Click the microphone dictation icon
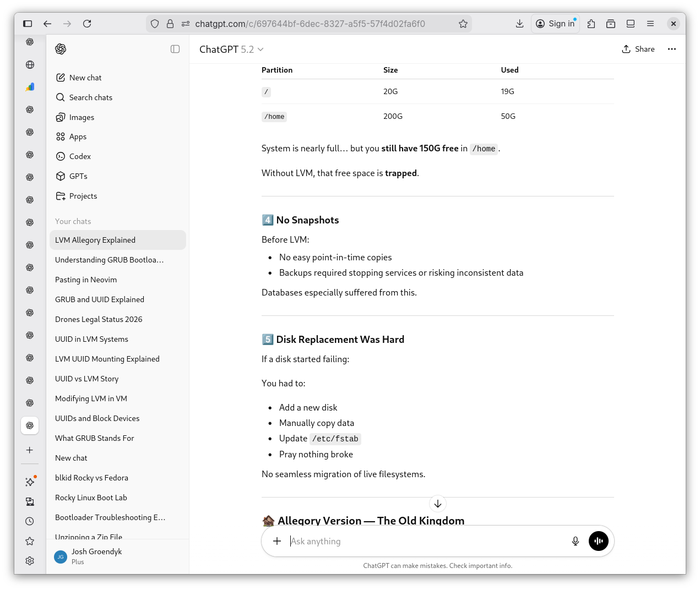 [575, 541]
